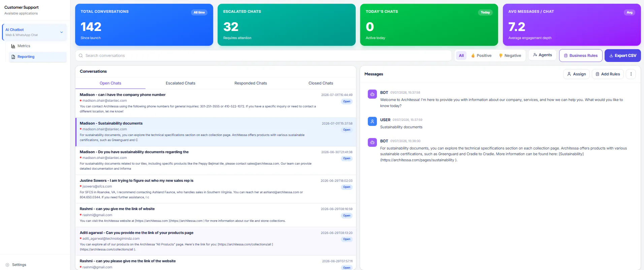Viewport: 644px width, 270px height.
Task: Click the first BOT avatar icon
Action: click(372, 94)
